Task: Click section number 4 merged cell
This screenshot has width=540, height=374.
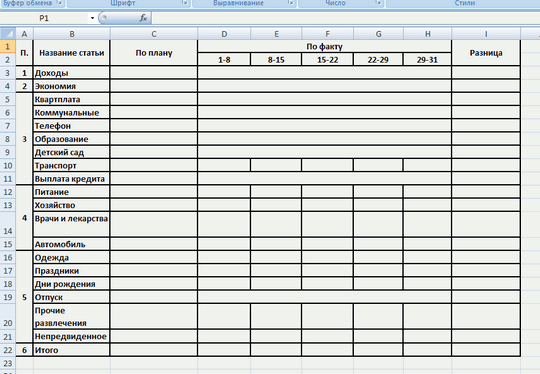Action: point(24,218)
